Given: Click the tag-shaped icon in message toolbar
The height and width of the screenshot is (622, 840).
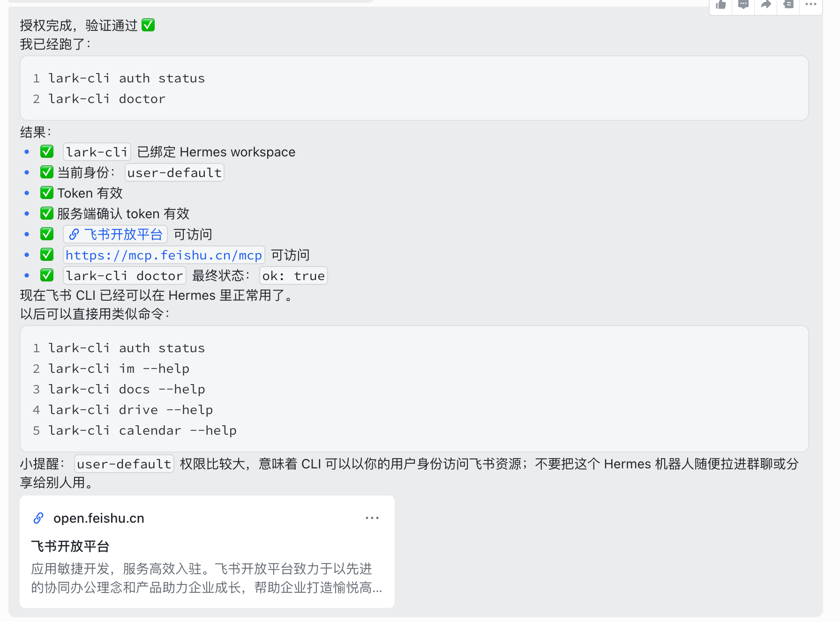Looking at the screenshot, I should click(788, 5).
